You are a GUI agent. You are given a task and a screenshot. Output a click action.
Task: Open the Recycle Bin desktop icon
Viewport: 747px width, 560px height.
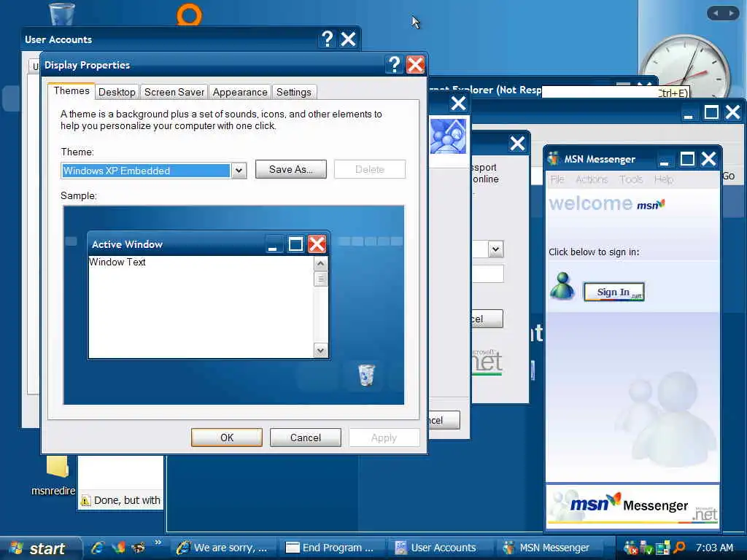[x=62, y=13]
